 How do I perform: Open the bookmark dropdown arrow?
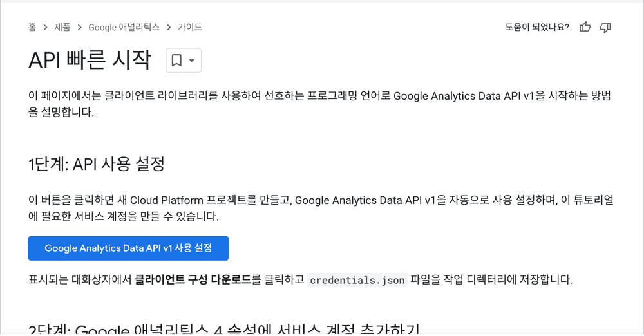(192, 61)
